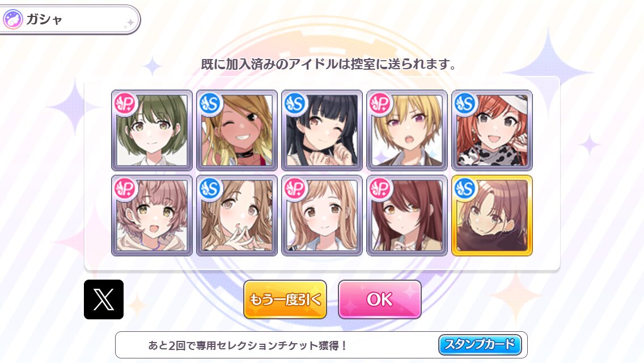
Task: Open the gold-framed rare idol card
Action: pyautogui.click(x=492, y=216)
